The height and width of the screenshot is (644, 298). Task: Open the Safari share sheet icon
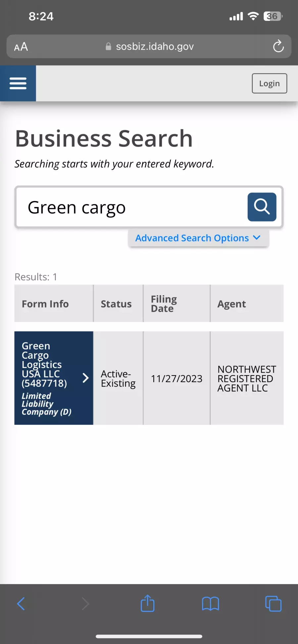(147, 603)
